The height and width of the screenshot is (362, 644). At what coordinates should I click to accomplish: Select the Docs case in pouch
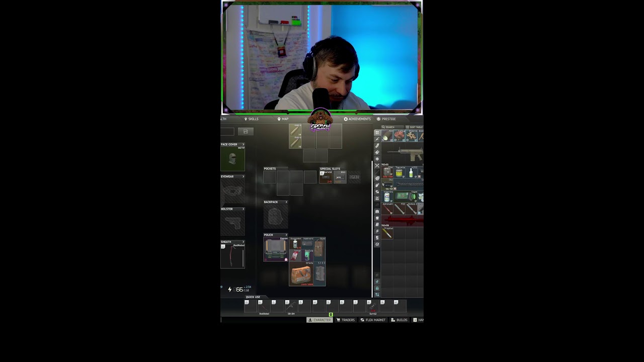point(319,249)
